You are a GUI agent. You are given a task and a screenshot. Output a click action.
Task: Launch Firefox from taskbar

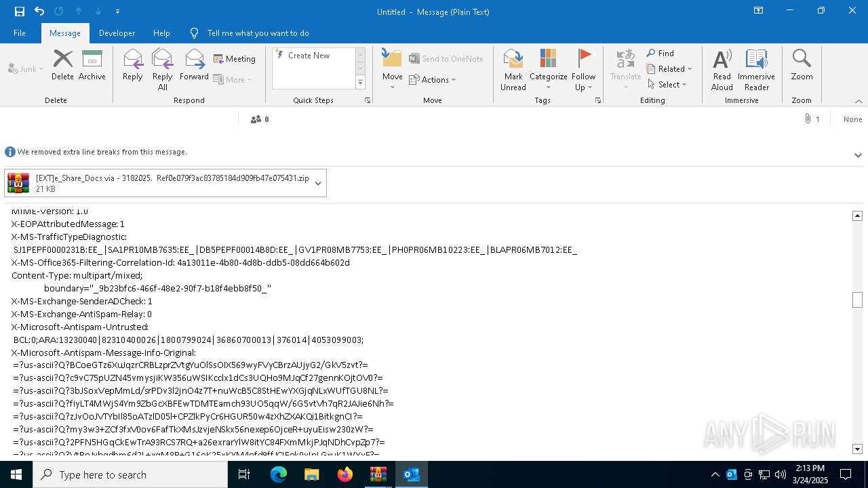[x=345, y=474]
